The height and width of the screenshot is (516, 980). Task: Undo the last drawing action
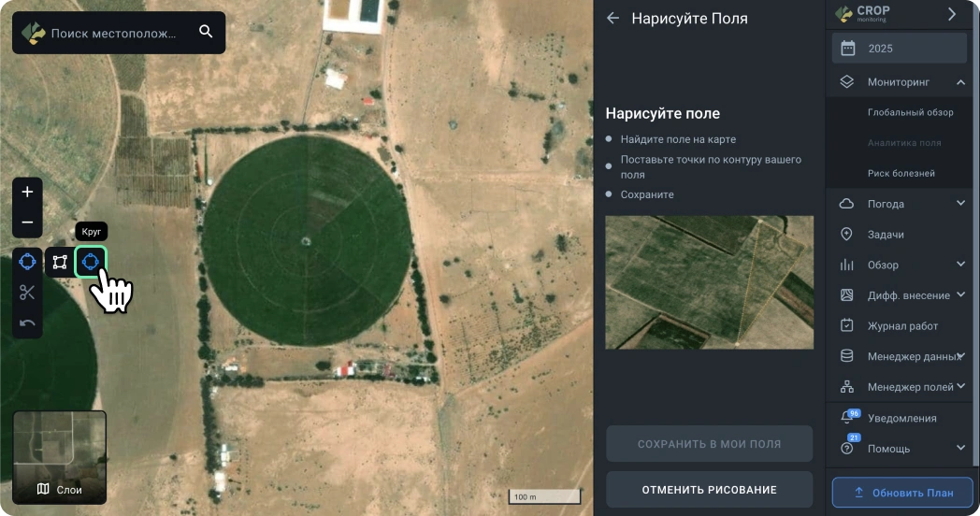pyautogui.click(x=27, y=323)
